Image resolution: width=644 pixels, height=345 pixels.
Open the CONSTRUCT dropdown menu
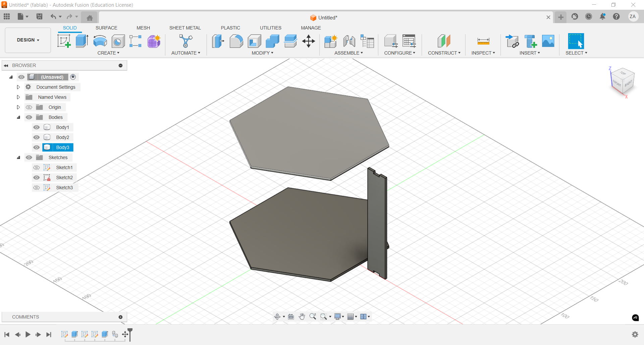[444, 53]
